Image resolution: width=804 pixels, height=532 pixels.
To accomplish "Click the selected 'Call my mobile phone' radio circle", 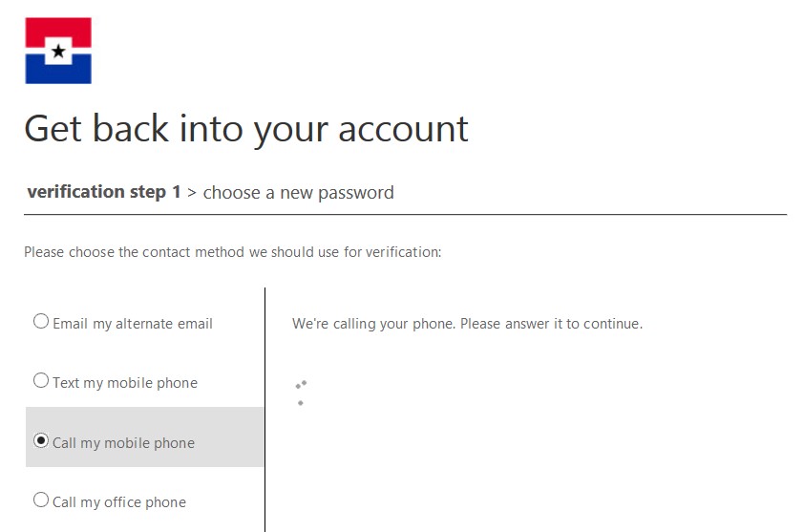I will click(x=41, y=441).
